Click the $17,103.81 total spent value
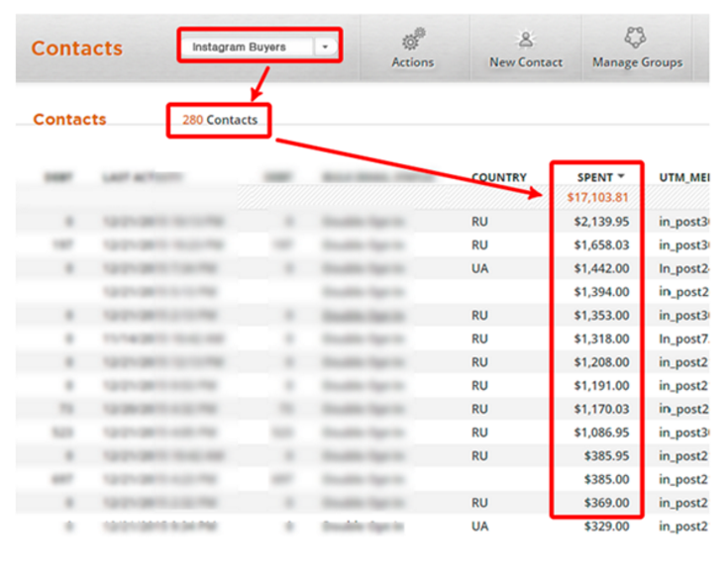The image size is (728, 583). pos(597,197)
